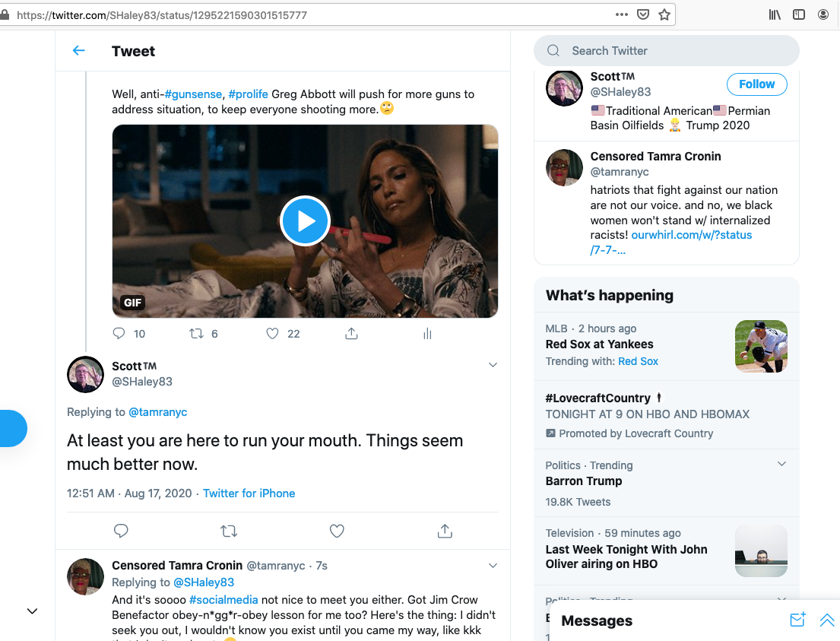Compose a new message

click(x=797, y=620)
